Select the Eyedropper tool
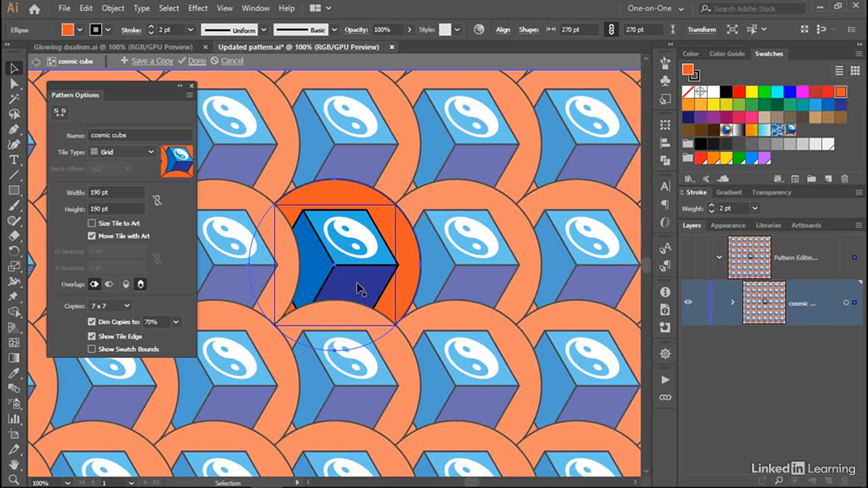Viewport: 868px width, 488px height. (14, 373)
